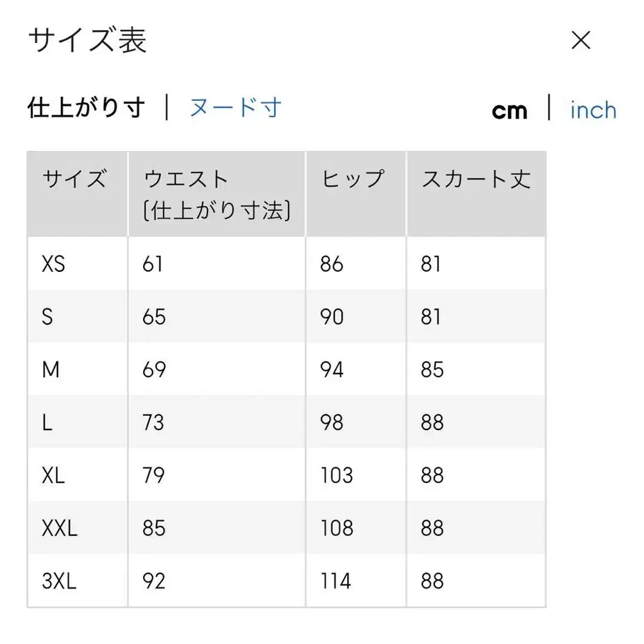Click the waist value 69 for size M
This screenshot has width=644, height=644.
pos(153,369)
